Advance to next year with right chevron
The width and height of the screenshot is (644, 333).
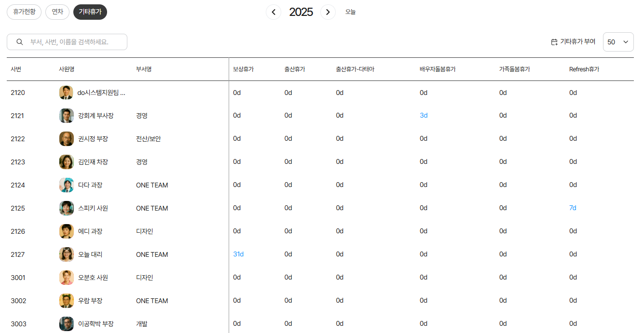pyautogui.click(x=328, y=12)
